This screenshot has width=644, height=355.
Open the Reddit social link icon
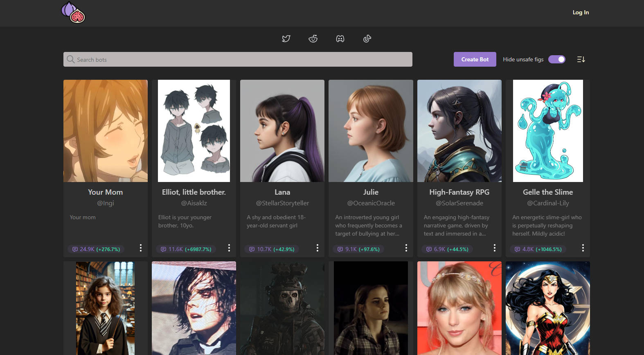313,38
